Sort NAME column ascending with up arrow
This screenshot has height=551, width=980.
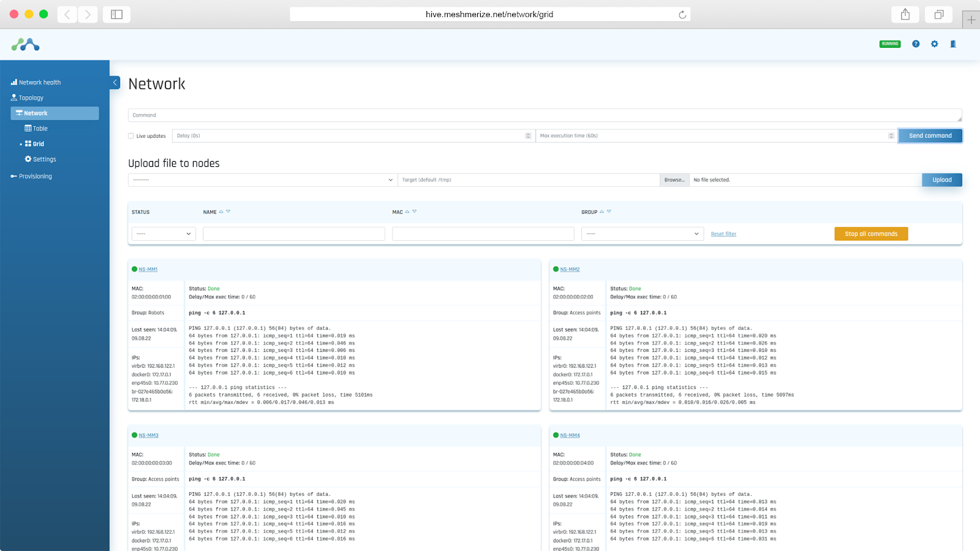point(221,211)
